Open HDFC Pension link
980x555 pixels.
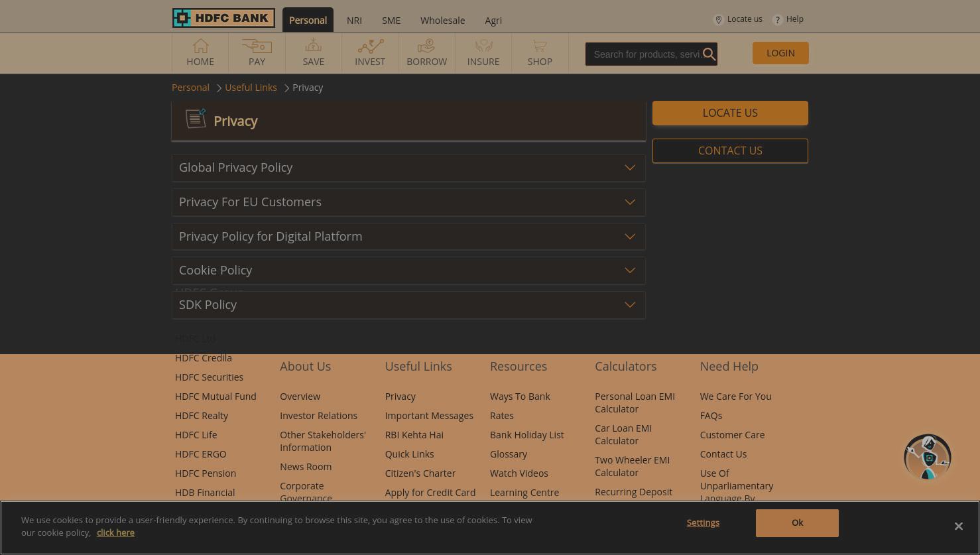coord(206,473)
